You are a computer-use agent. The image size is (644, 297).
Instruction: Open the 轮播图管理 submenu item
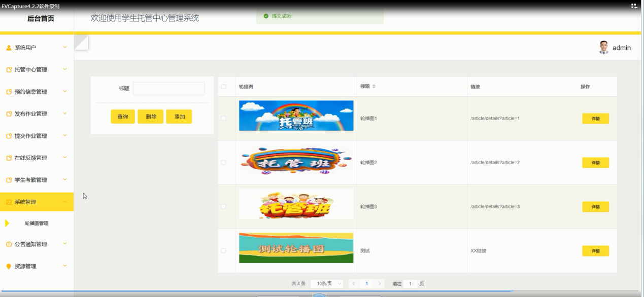coord(37,224)
